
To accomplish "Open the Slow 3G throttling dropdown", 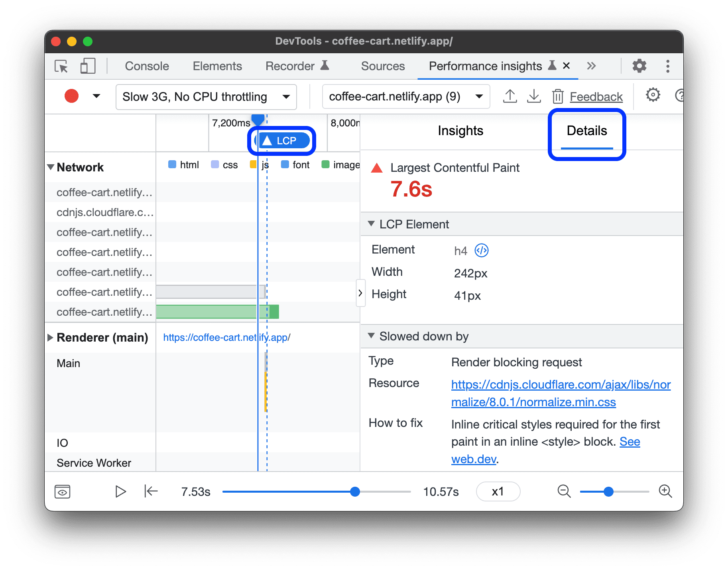I will (x=206, y=97).
